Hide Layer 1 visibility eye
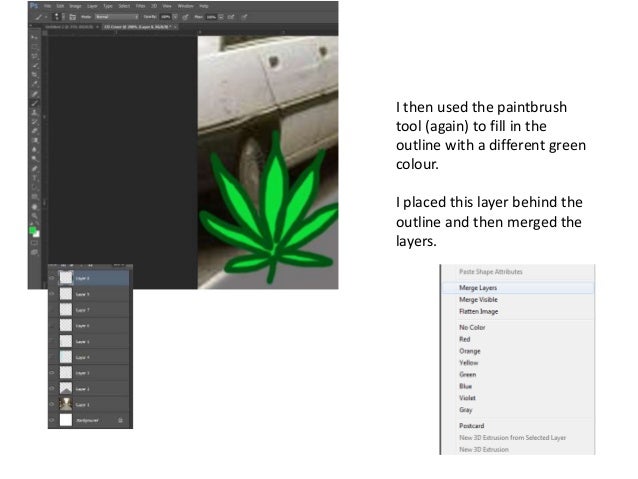This screenshot has height=479, width=638. click(52, 405)
